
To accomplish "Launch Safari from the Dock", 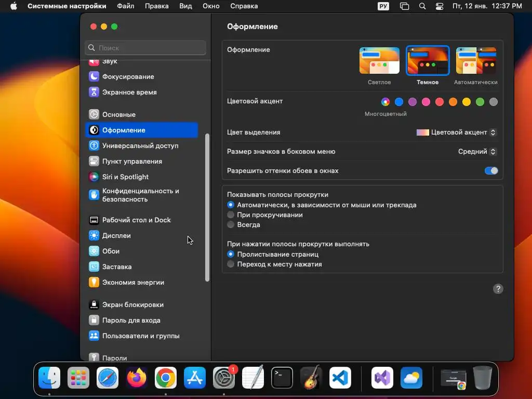I will pos(108,378).
